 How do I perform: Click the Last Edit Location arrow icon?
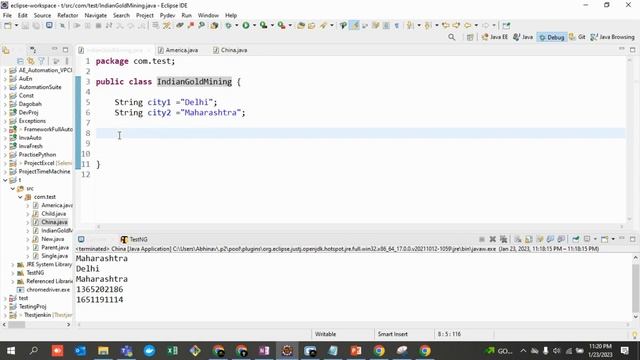(446, 25)
